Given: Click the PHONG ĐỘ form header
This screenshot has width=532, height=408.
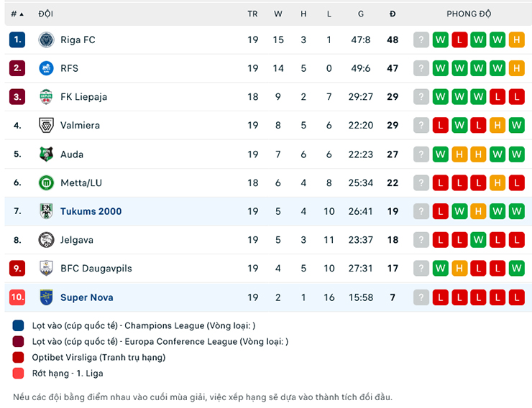Looking at the screenshot, I should click(469, 14).
